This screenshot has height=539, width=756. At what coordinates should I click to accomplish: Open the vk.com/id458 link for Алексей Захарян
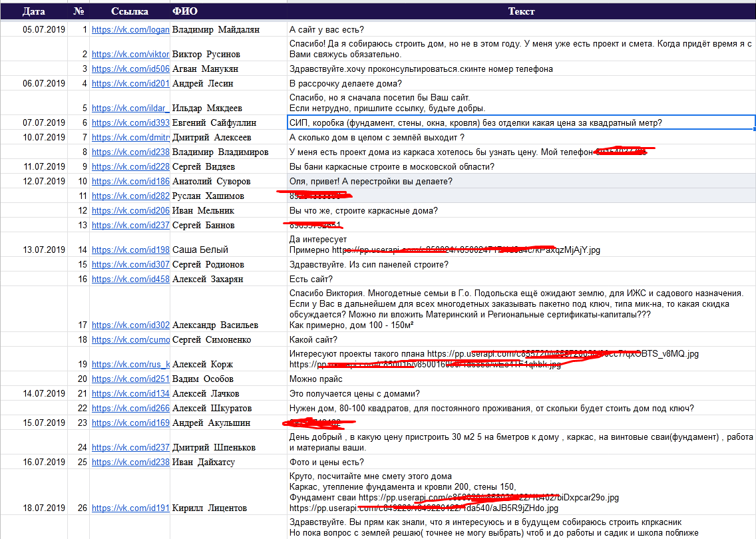click(130, 279)
